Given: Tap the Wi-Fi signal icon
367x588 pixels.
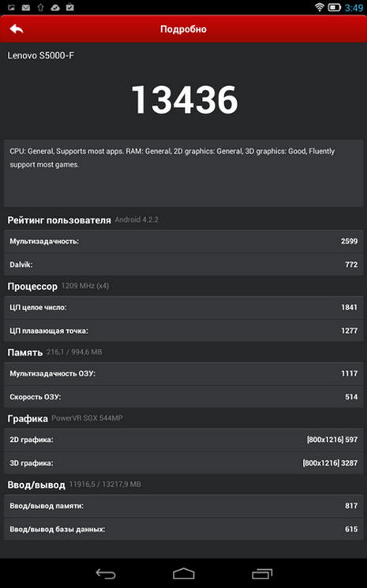Looking at the screenshot, I should 320,7.
